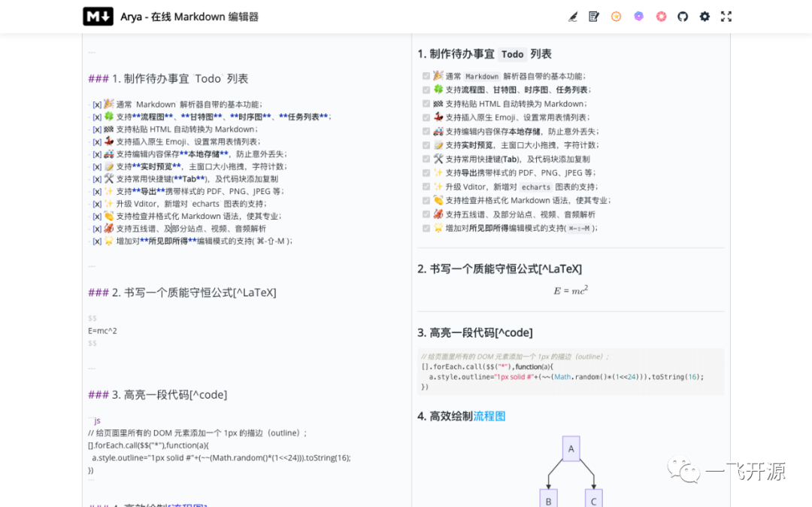
Task: Toggle checkbox for '通常 Markdown 解析器自带的基本功能'
Action: (x=426, y=76)
